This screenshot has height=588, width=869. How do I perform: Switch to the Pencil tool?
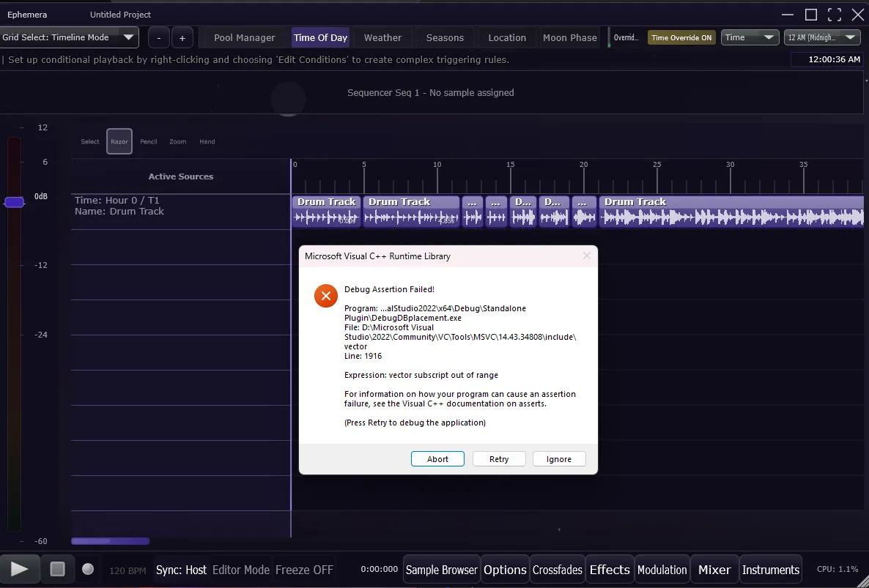pyautogui.click(x=148, y=141)
